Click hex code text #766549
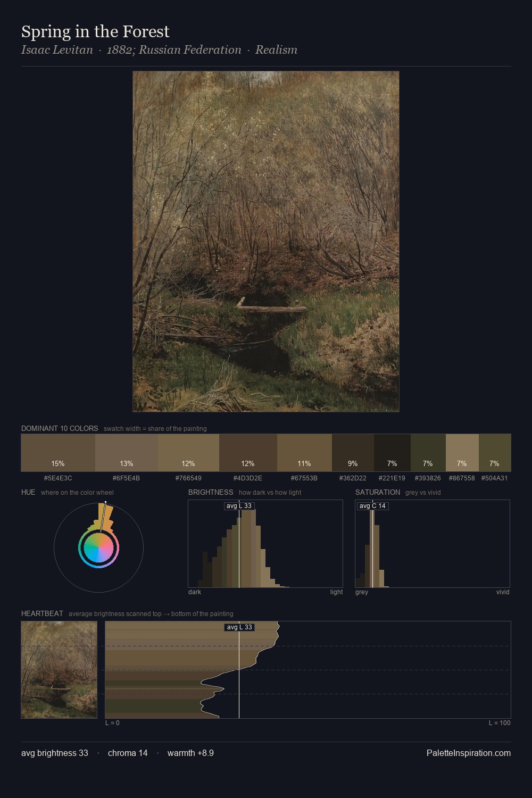The height and width of the screenshot is (798, 532). (x=188, y=478)
